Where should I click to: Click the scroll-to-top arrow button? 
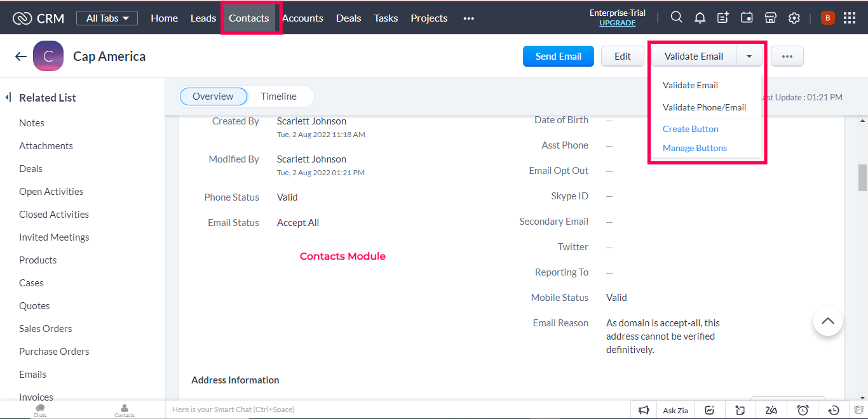click(828, 321)
